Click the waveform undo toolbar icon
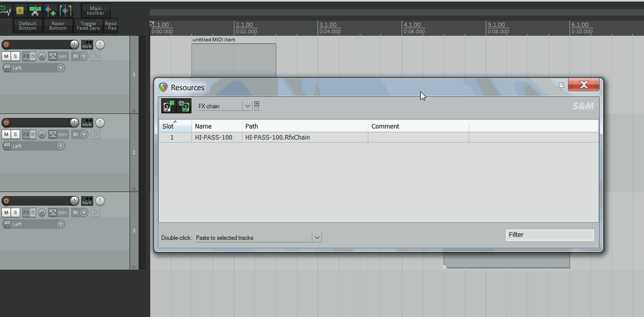 pos(6,10)
